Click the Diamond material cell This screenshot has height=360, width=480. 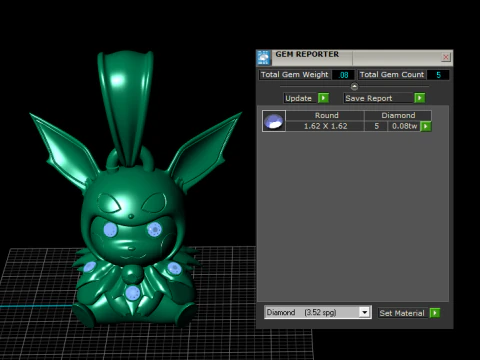click(x=398, y=115)
